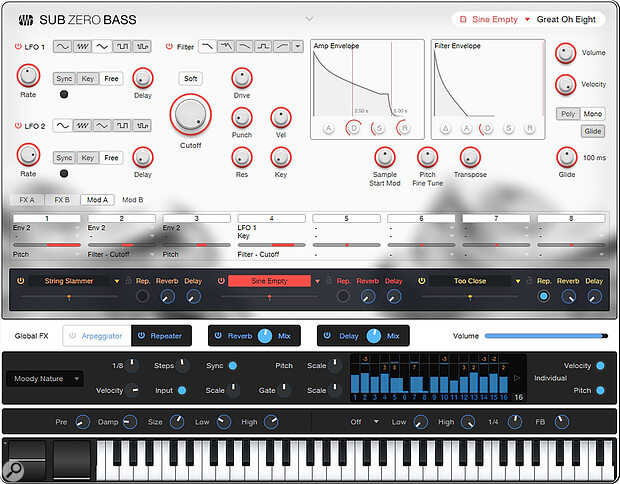Select the random waveform for LFO 1
Screen dimensions: 620x484
pos(142,47)
